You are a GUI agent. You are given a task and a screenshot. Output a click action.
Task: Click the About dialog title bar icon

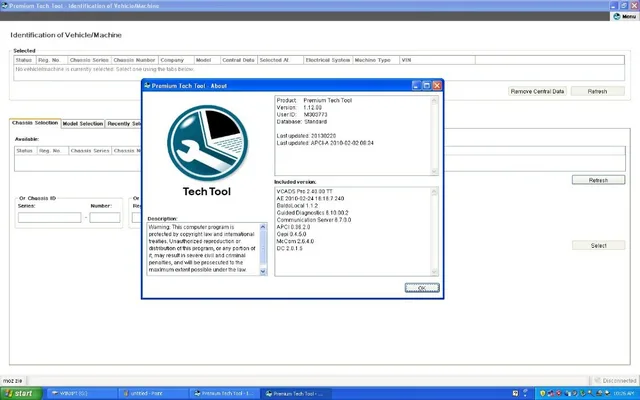tap(147, 85)
